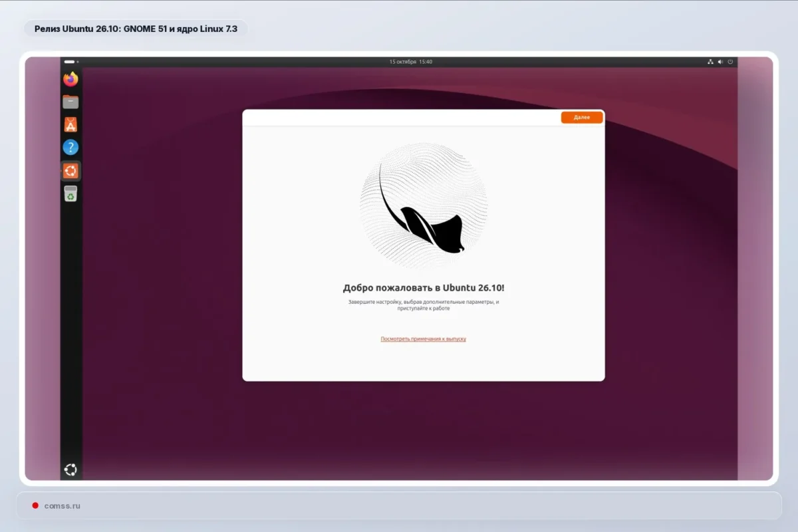
Task: Click the Завершите настройку description text
Action: (424, 305)
